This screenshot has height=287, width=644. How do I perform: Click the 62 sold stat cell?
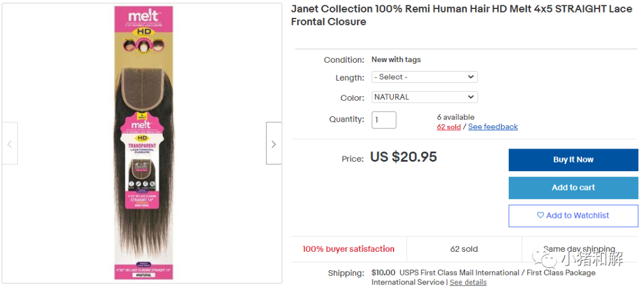coord(464,249)
